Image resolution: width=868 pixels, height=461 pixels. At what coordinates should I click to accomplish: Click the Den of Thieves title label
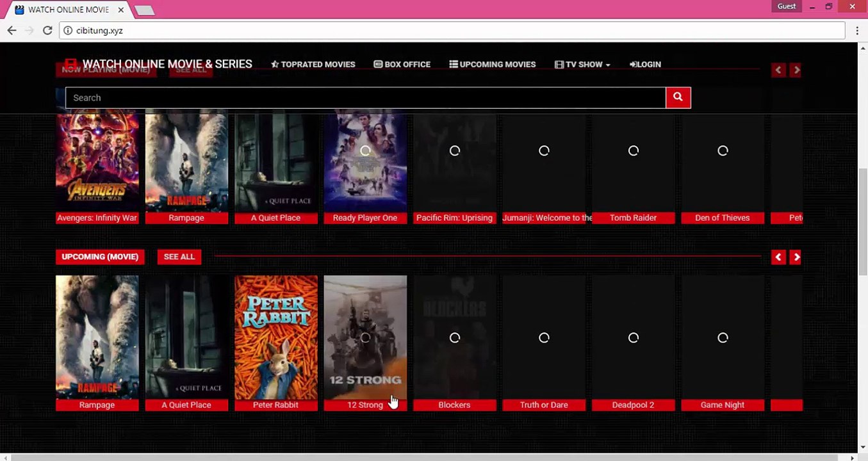[723, 218]
